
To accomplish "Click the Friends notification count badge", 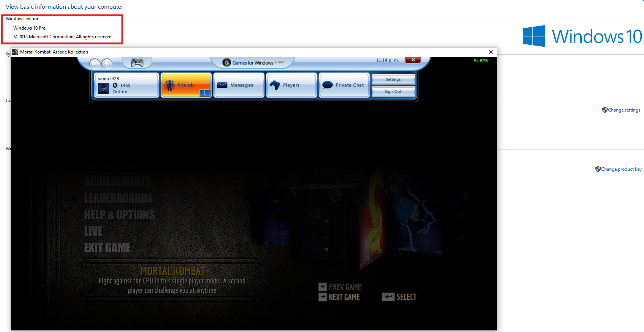I will (x=205, y=93).
